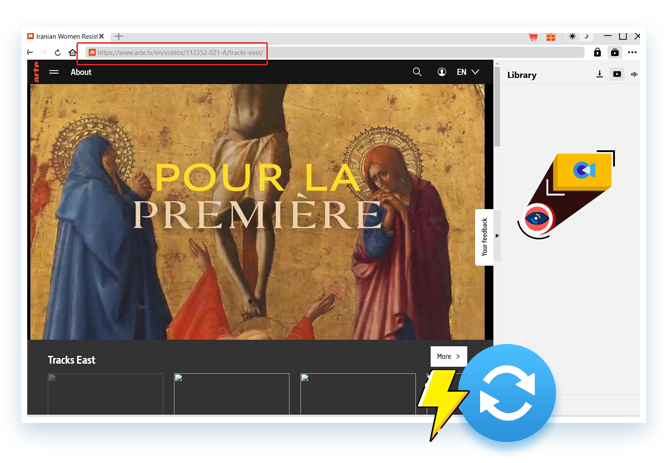Reload the current page
This screenshot has width=664, height=463.
click(x=58, y=53)
